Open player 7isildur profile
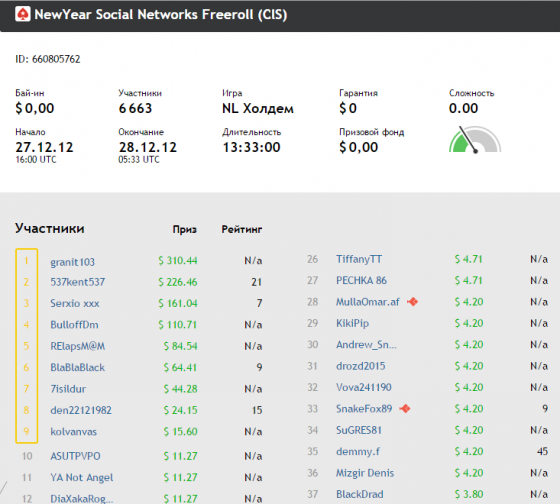 68,389
